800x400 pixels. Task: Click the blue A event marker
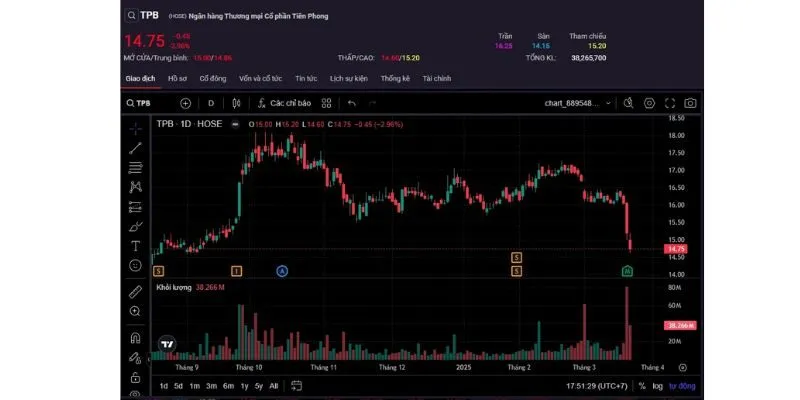tap(282, 271)
